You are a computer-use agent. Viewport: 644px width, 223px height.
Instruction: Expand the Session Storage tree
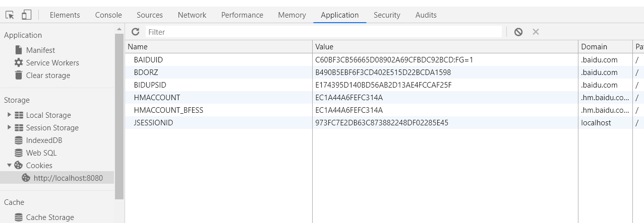point(9,127)
